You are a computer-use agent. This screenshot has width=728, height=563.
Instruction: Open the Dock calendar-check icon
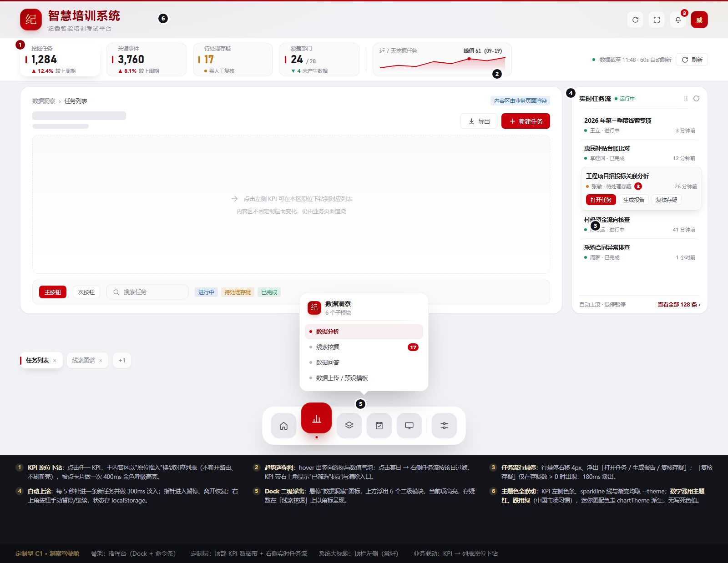point(379,426)
